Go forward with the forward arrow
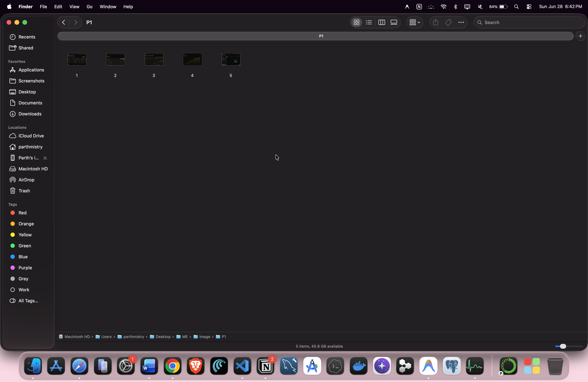Image resolution: width=588 pixels, height=382 pixels. [x=76, y=23]
